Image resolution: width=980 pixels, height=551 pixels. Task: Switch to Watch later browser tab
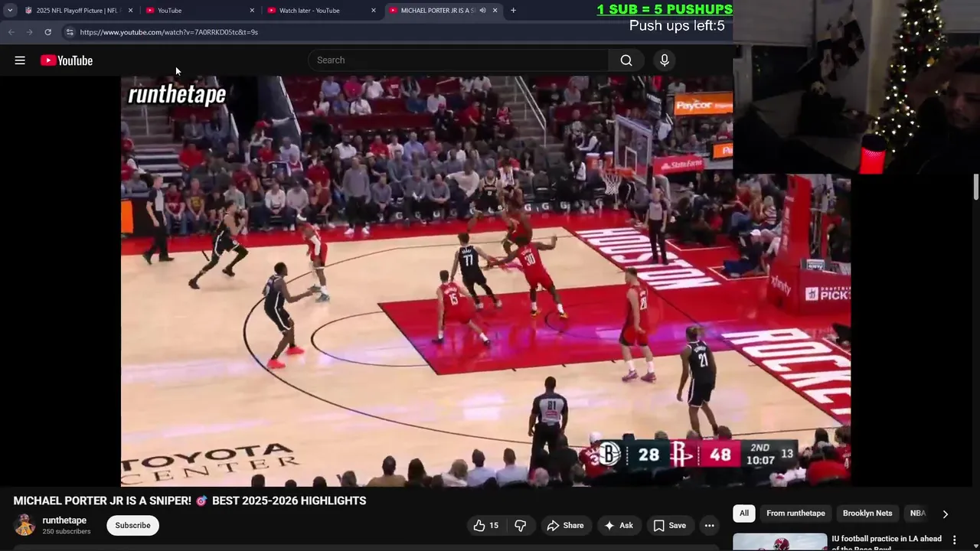(x=320, y=11)
